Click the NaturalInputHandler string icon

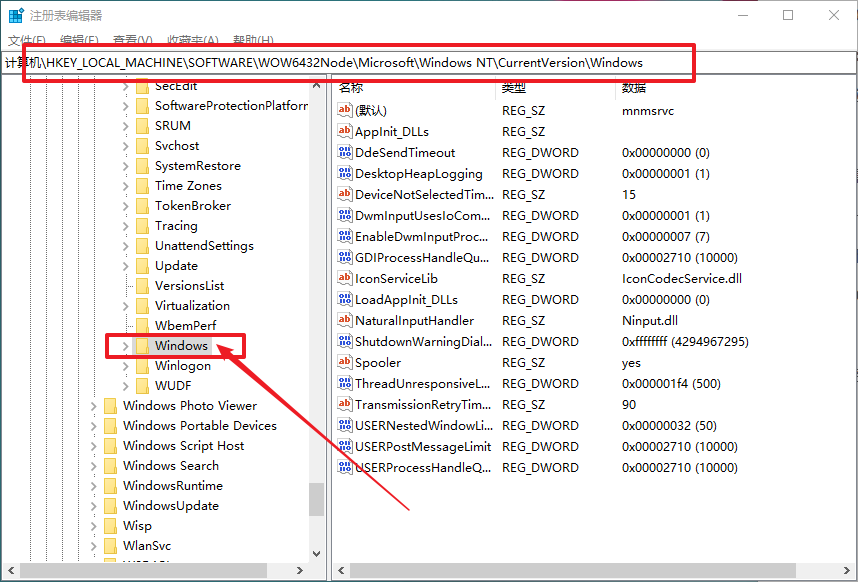[x=345, y=321]
